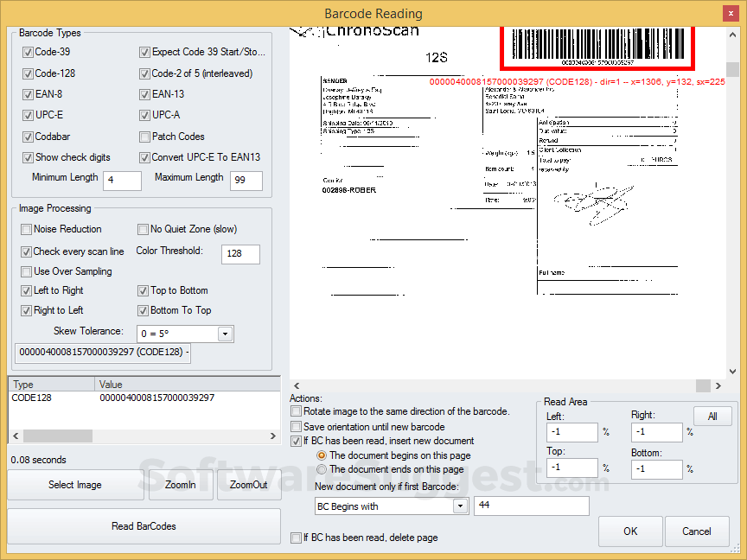This screenshot has height=560, width=747.
Task: Check Rotate image to barcode direction
Action: click(296, 411)
